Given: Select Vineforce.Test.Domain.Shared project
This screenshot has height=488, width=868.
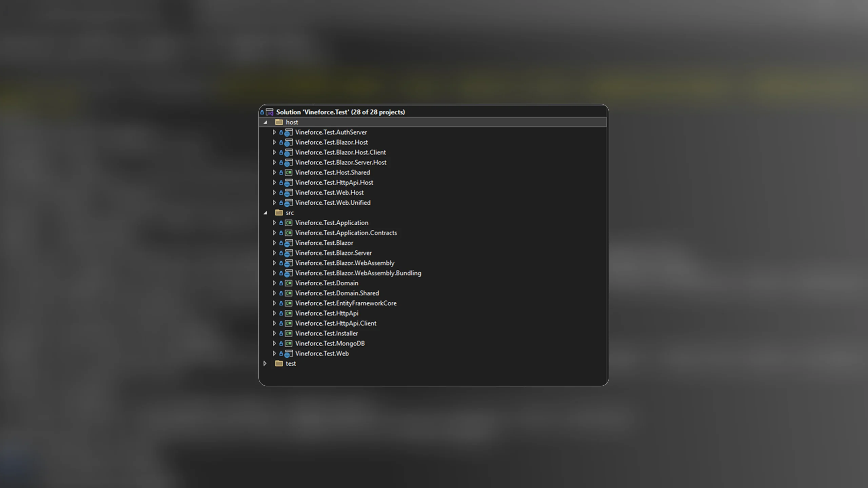Looking at the screenshot, I should [x=337, y=293].
